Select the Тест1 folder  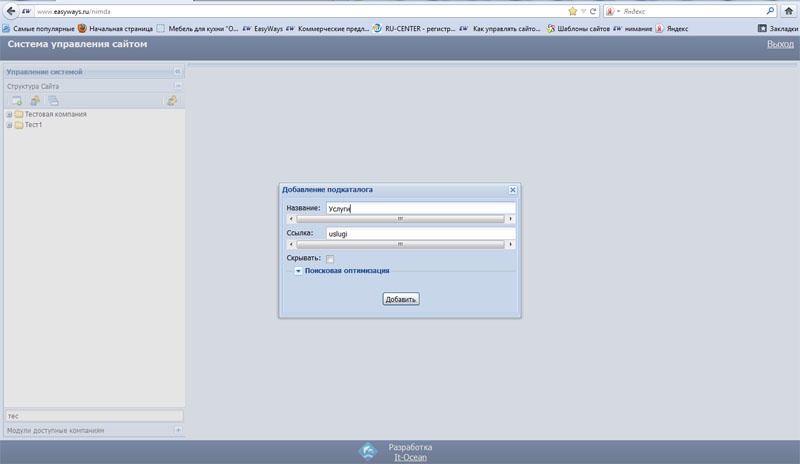point(29,125)
